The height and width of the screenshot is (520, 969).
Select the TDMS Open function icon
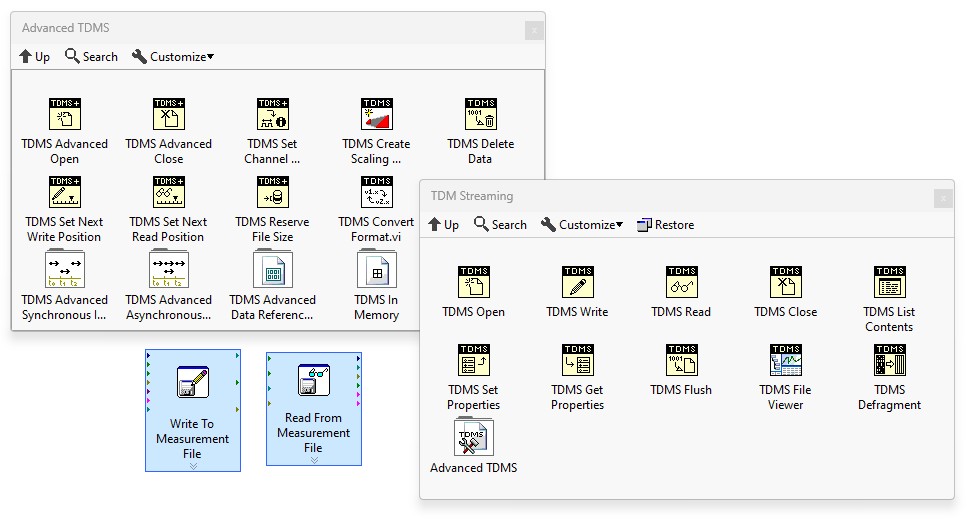474,282
